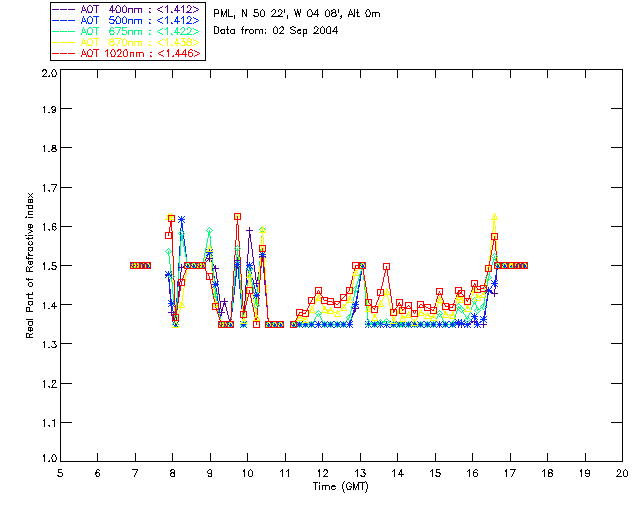Click the AOT 675nm legend entry
Image resolution: width=640 pixels, height=512 pixels.
[126, 31]
